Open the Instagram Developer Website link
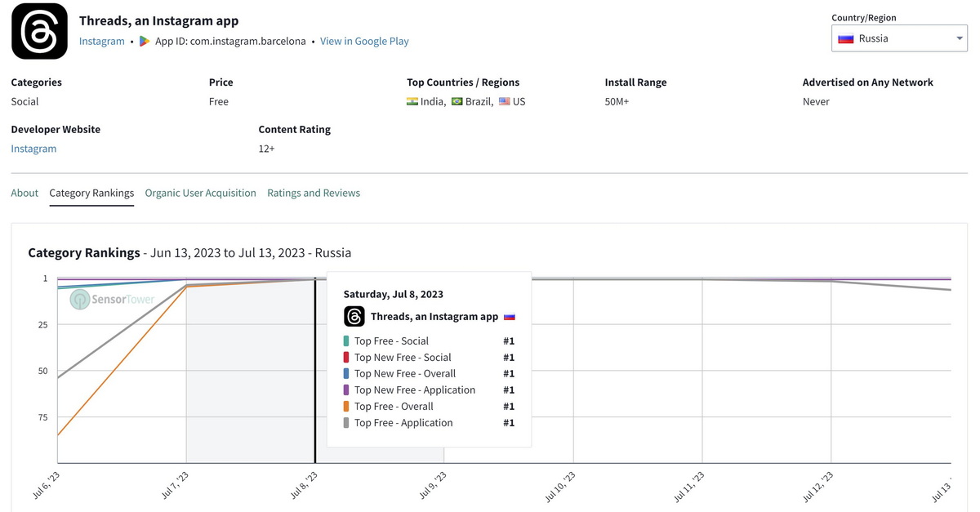 [33, 149]
